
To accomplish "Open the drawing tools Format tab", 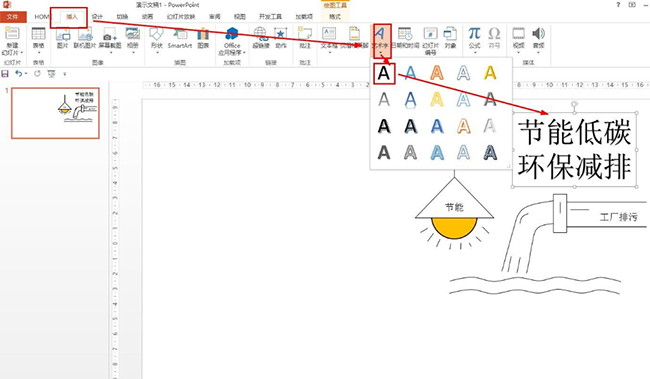I will point(335,17).
